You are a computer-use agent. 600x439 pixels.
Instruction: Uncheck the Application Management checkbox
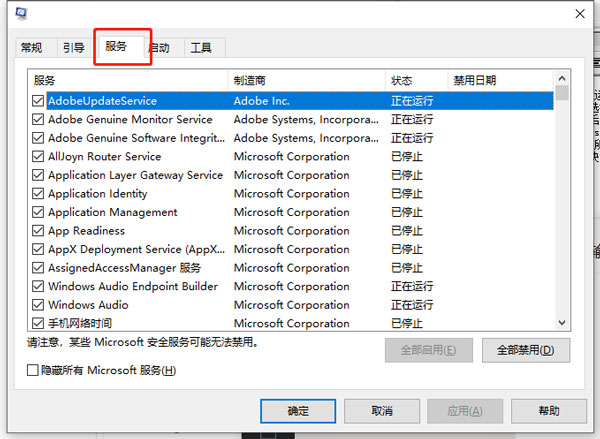pos(38,212)
